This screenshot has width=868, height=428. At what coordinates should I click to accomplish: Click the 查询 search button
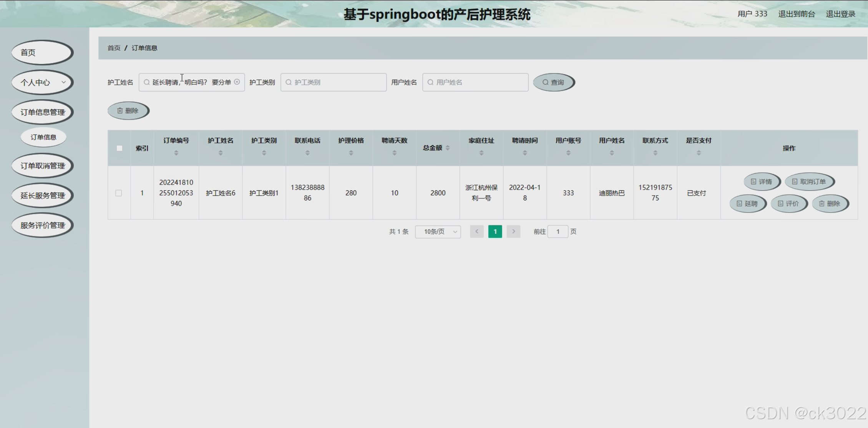tap(553, 82)
